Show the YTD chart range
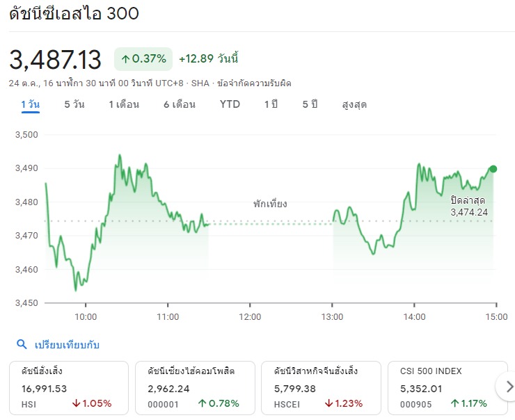515x420 pixels. point(230,104)
